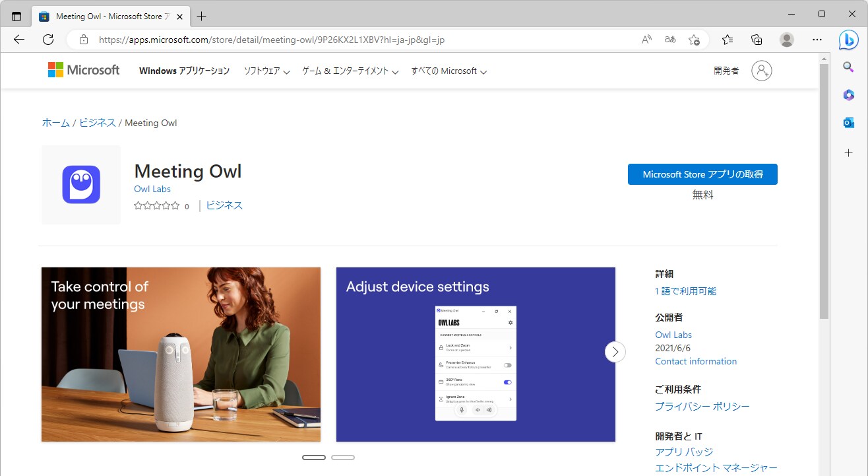
Task: Open Owl Labs publisher link under title
Action: point(152,189)
